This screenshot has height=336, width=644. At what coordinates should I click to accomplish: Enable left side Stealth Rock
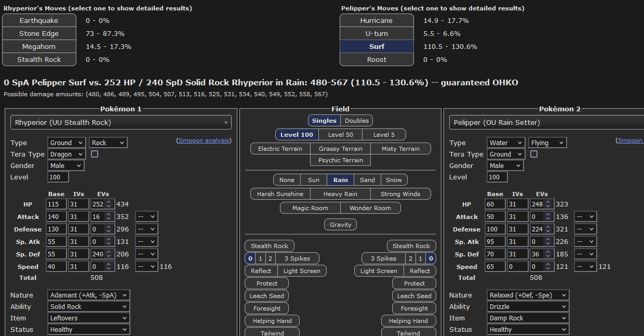270,246
